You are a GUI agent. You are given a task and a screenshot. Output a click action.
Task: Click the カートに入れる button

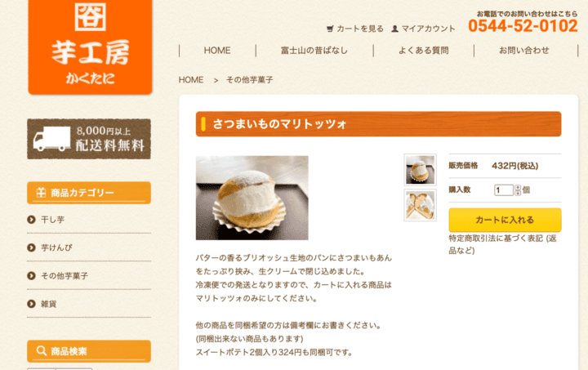[505, 220]
